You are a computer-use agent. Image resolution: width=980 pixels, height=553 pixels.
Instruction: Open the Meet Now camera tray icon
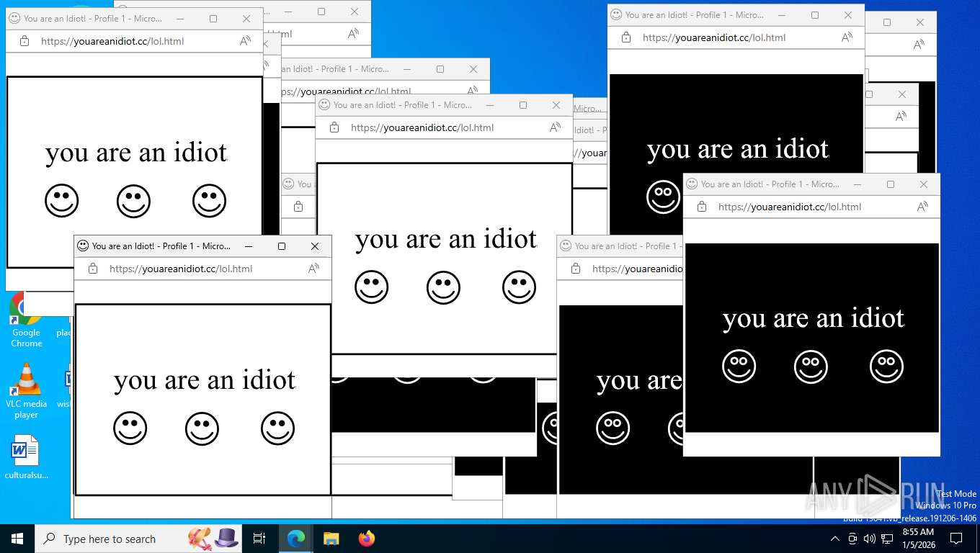pos(852,539)
